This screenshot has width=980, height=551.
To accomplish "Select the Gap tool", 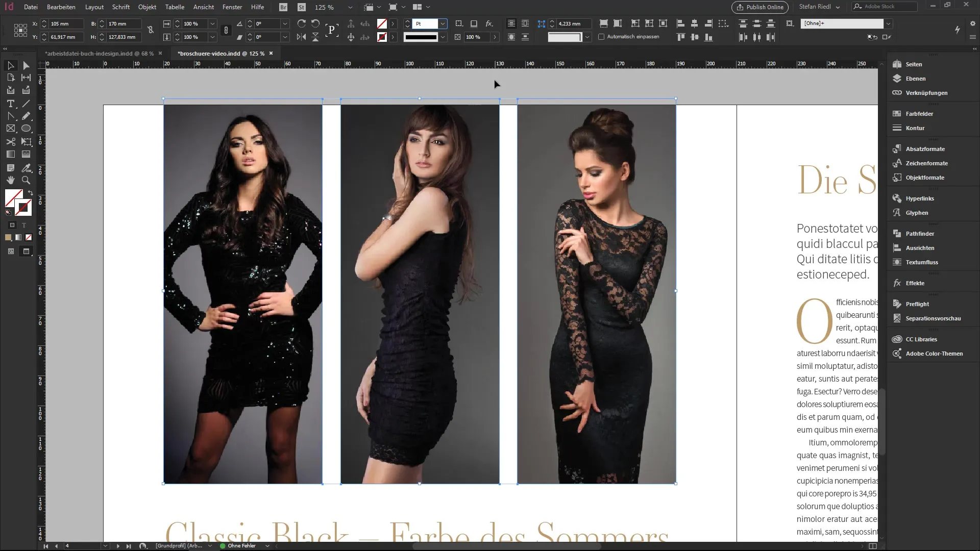I will click(x=26, y=78).
